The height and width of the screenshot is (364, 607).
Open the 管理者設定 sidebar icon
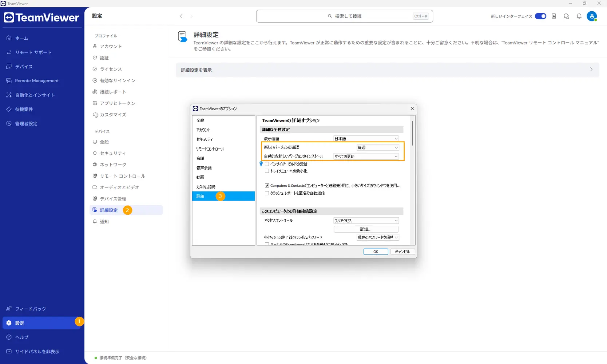coord(9,123)
